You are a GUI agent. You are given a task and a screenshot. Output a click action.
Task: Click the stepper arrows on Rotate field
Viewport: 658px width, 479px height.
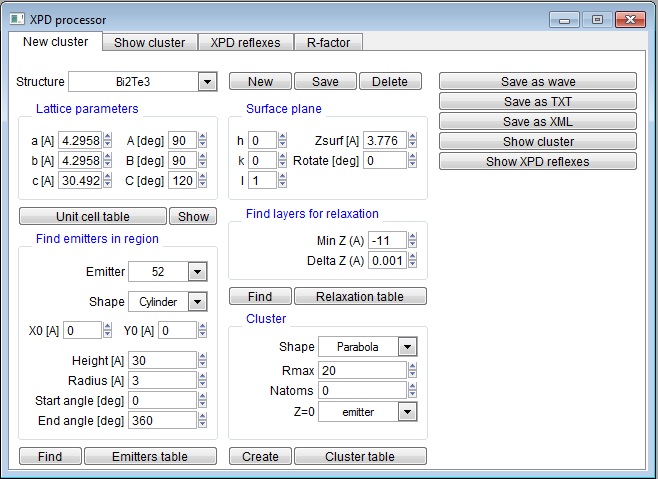pos(413,160)
